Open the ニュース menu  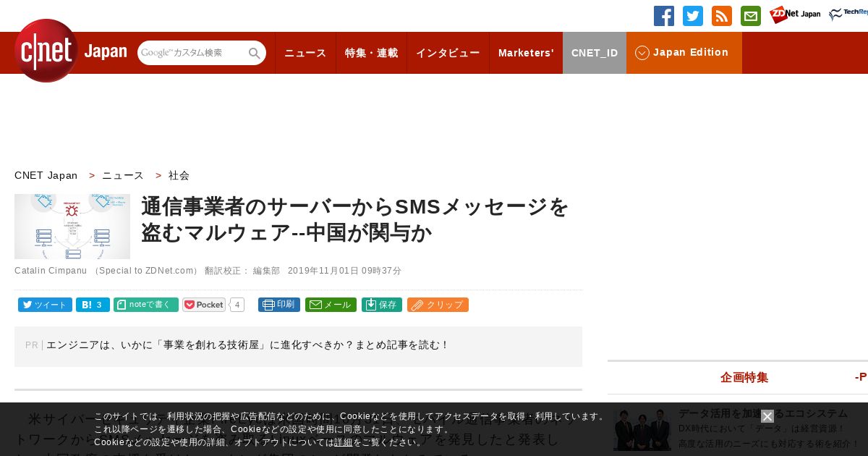[x=305, y=53]
